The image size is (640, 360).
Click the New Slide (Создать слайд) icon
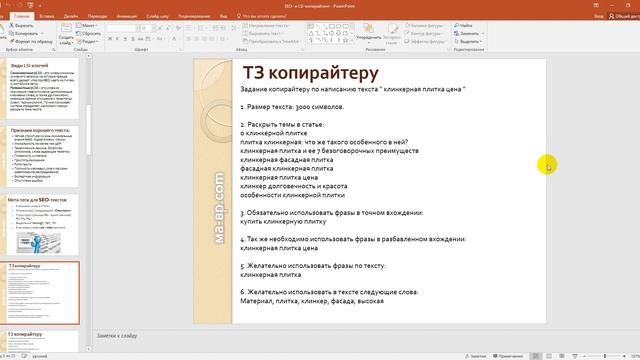66,29
